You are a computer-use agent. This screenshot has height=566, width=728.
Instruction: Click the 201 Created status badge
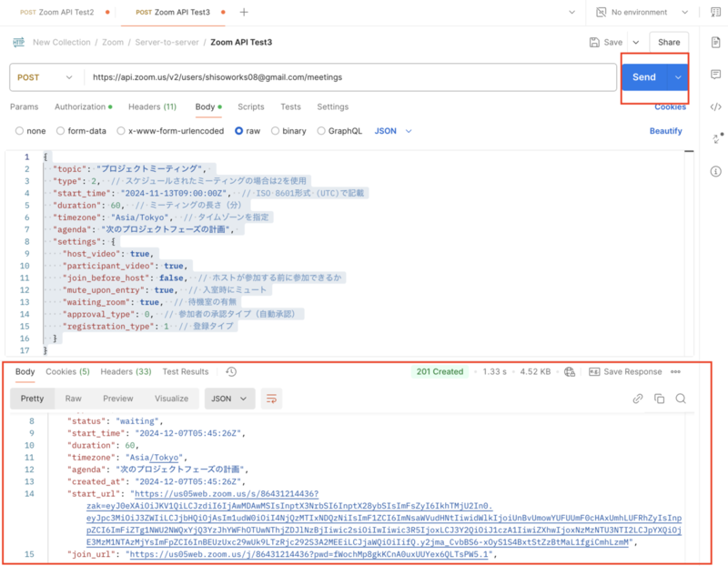pos(440,371)
